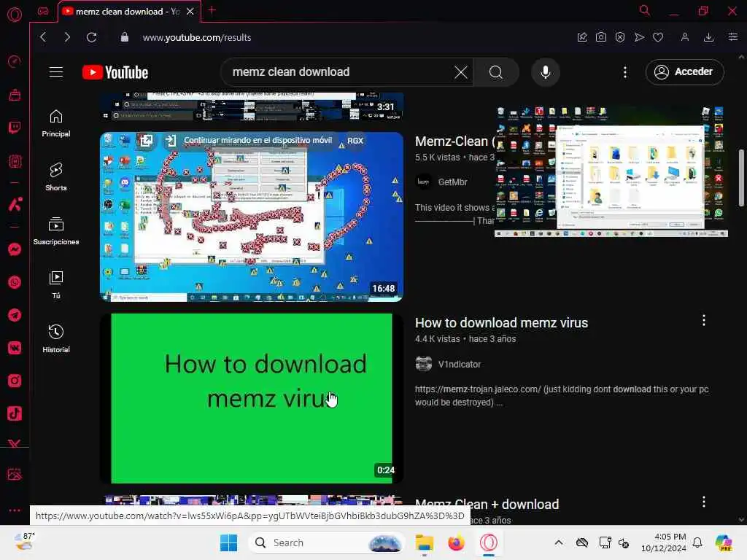Open Firefox from taskbar

coord(456,542)
